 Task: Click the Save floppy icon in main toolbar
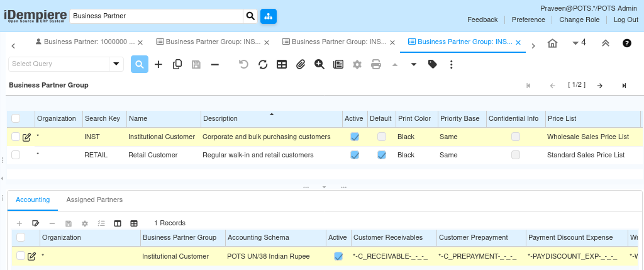pos(196,64)
